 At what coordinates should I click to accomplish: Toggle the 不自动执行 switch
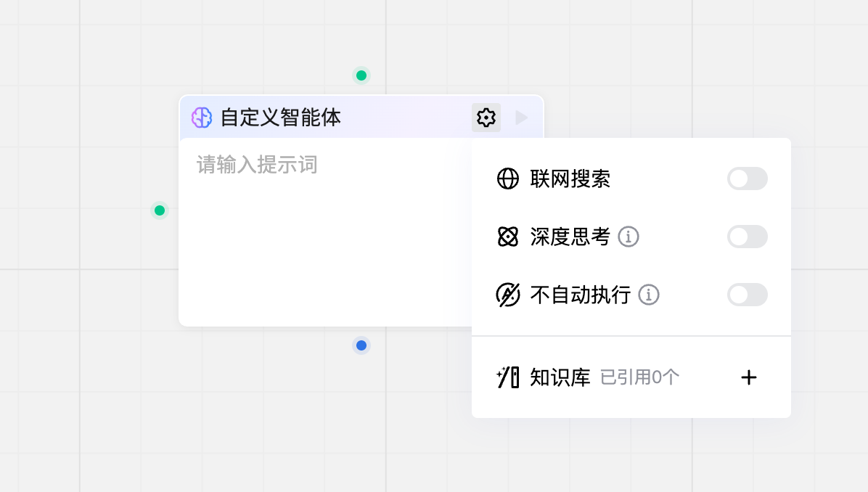748,295
